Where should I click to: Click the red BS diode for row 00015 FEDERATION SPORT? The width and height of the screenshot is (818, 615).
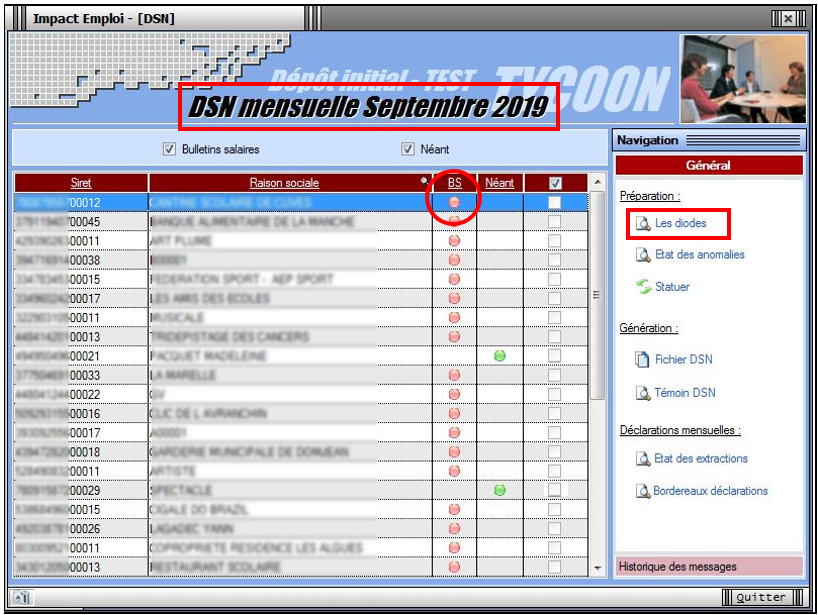[x=454, y=279]
